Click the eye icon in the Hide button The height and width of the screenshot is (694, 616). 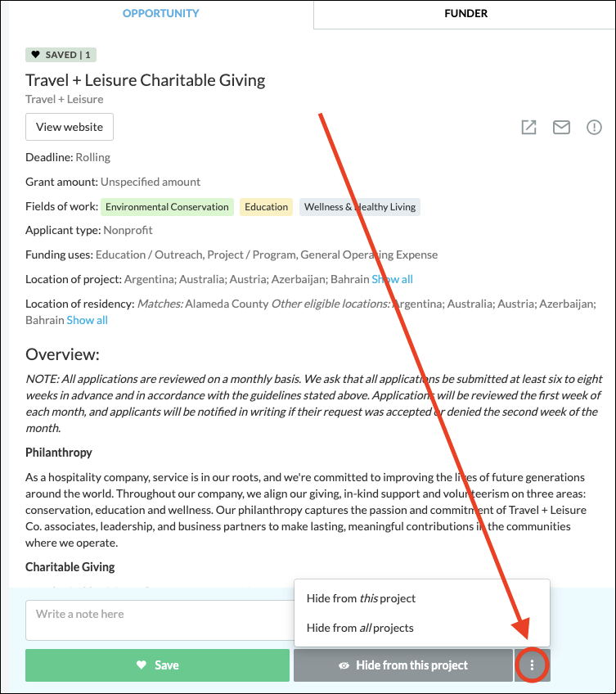tap(344, 665)
